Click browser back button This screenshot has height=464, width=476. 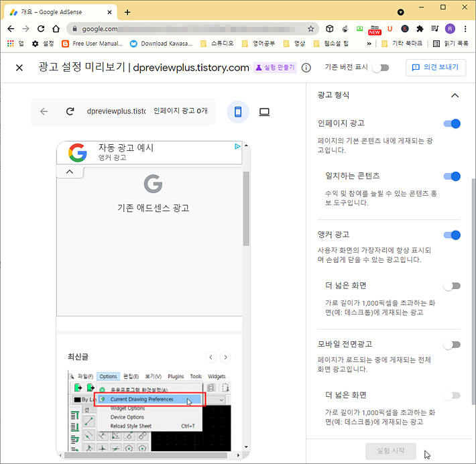pos(11,29)
